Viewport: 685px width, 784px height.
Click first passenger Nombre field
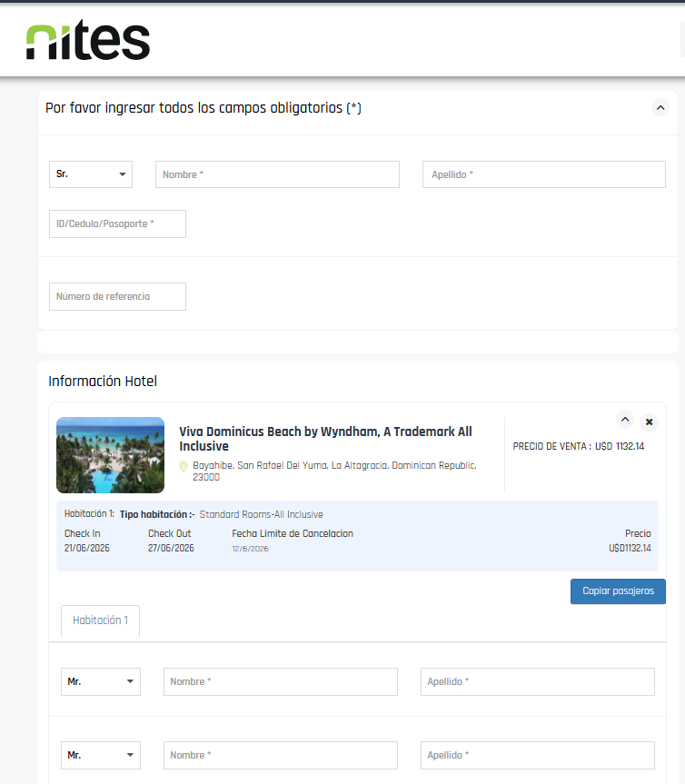pos(280,681)
